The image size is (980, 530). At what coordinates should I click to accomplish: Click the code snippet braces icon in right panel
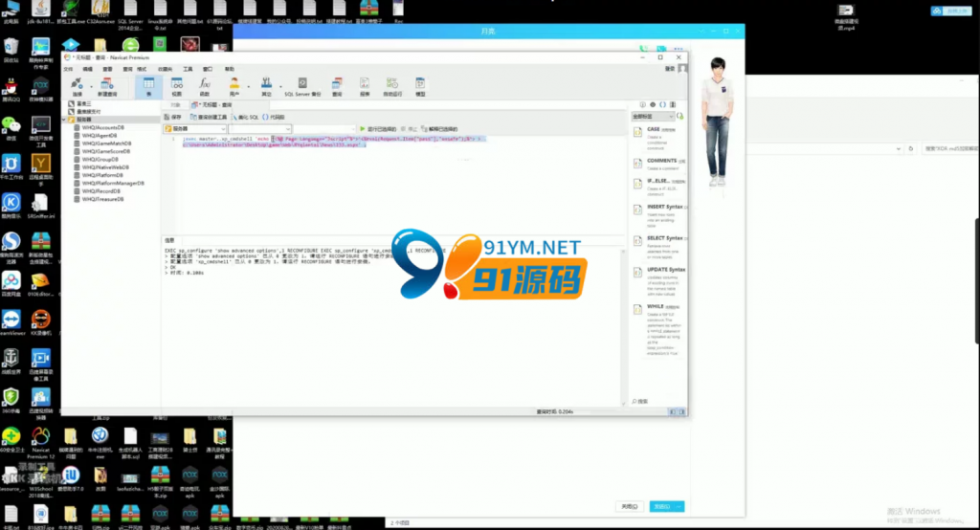[x=662, y=104]
